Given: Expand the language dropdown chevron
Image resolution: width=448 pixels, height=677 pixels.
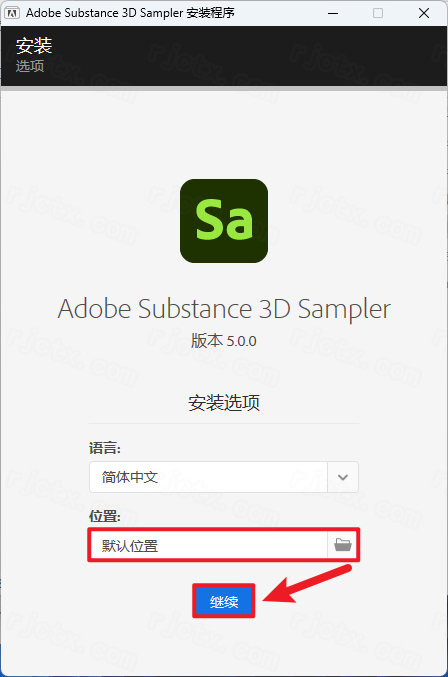Looking at the screenshot, I should 343,477.
